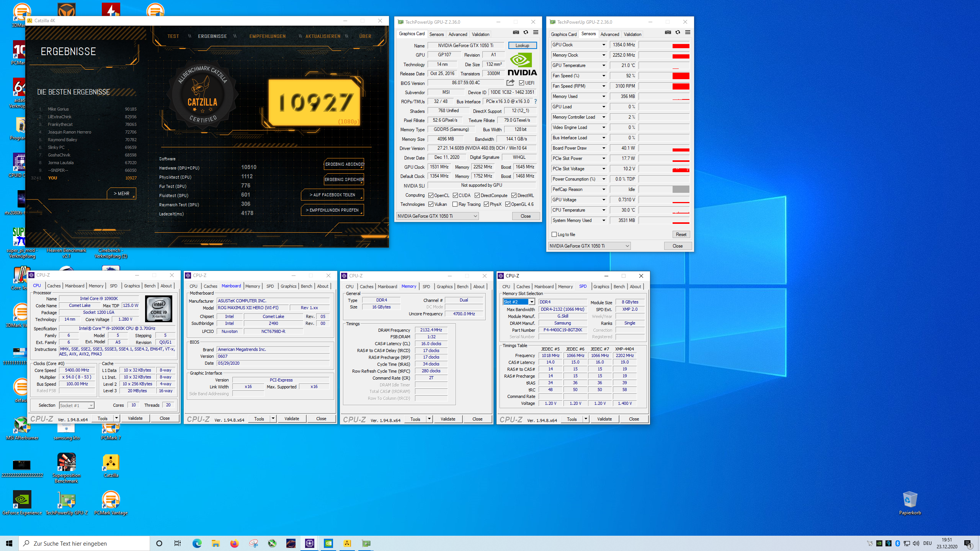The height and width of the screenshot is (551, 980).
Task: Click the Catzilla taskbar icon
Action: tap(347, 543)
